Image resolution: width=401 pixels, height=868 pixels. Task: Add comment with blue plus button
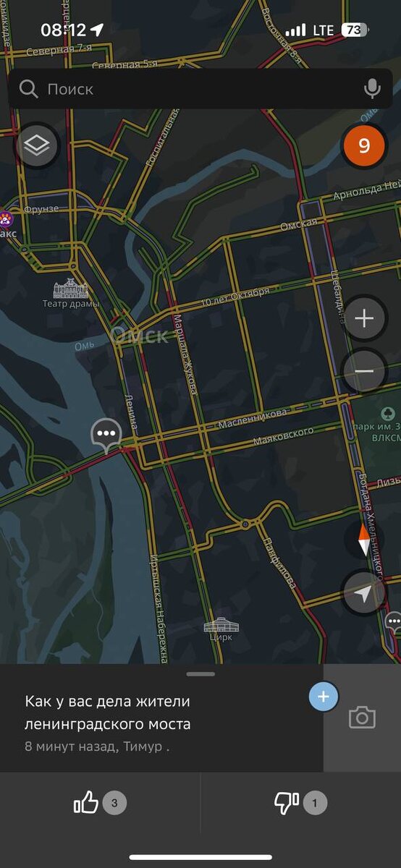click(x=323, y=697)
